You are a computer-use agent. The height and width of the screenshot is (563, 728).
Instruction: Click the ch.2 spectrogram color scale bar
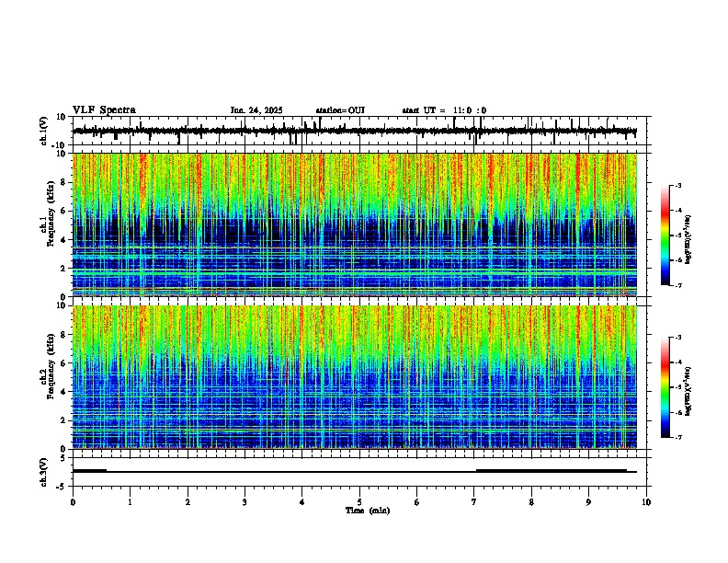coord(665,387)
